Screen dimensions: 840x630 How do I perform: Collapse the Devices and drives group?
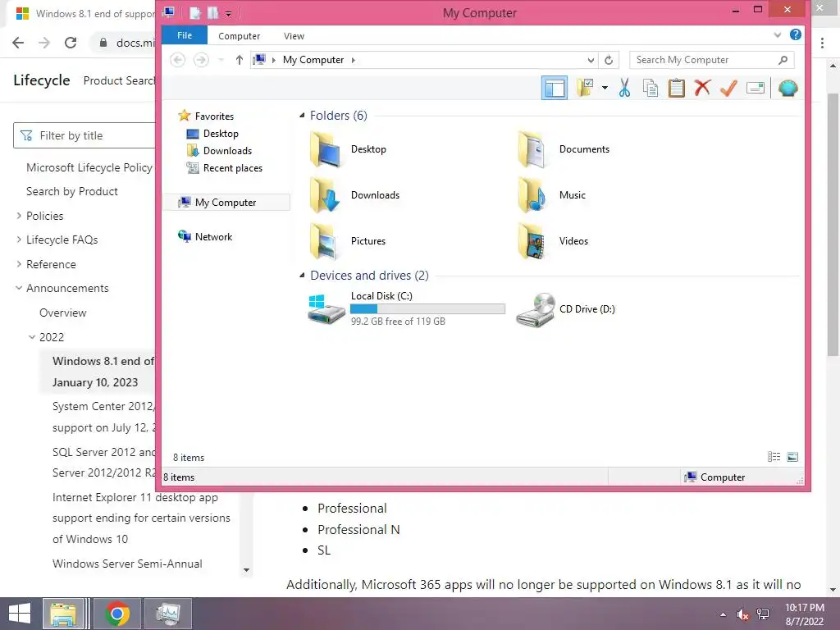tap(302, 276)
